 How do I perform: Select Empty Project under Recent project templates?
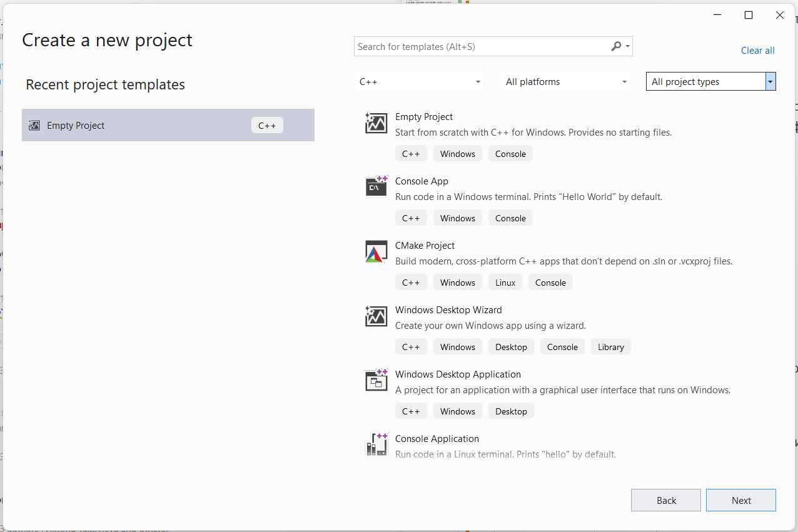(x=125, y=125)
